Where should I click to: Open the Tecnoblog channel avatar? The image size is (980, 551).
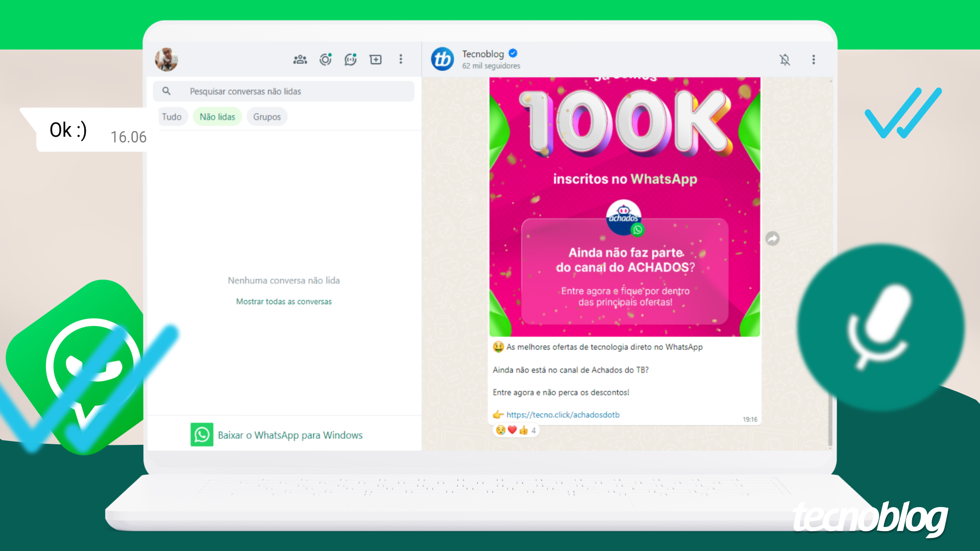(443, 59)
